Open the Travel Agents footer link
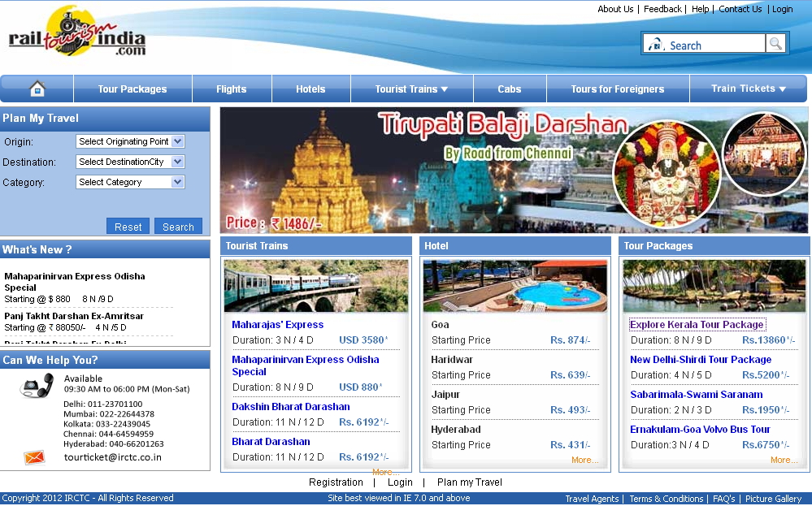The width and height of the screenshot is (812, 506). click(x=592, y=499)
